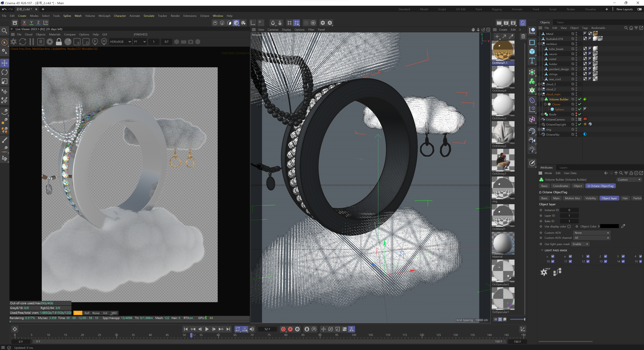Click the Refl render pass button
Viewport: 644px width, 350px height.
[x=87, y=313]
